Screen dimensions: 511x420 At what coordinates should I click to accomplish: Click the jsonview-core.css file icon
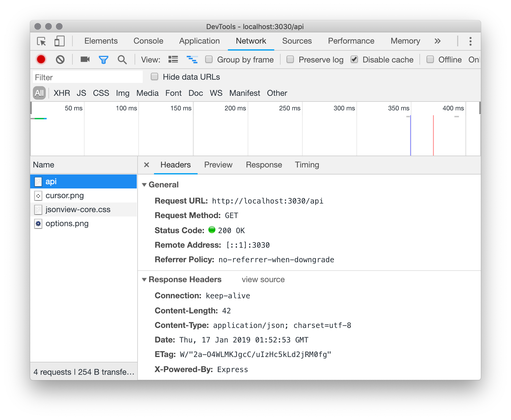(x=38, y=210)
